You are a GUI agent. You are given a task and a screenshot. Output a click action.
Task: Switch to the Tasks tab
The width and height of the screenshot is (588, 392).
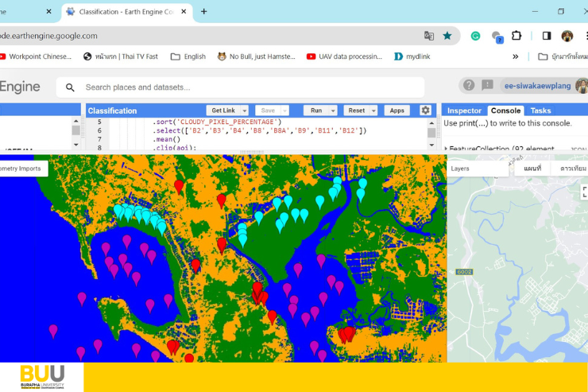tap(540, 111)
